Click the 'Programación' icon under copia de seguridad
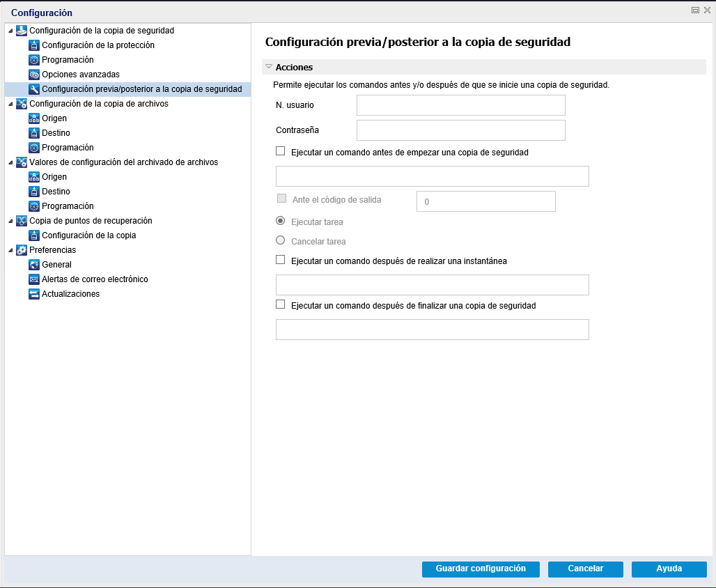Image resolution: width=716 pixels, height=588 pixels. [34, 60]
